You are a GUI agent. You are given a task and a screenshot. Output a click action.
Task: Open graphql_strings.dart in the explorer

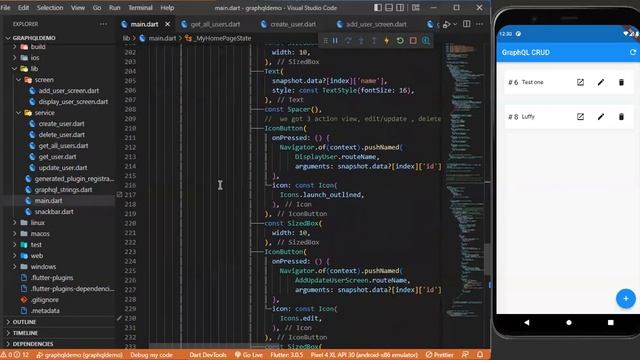(x=63, y=190)
